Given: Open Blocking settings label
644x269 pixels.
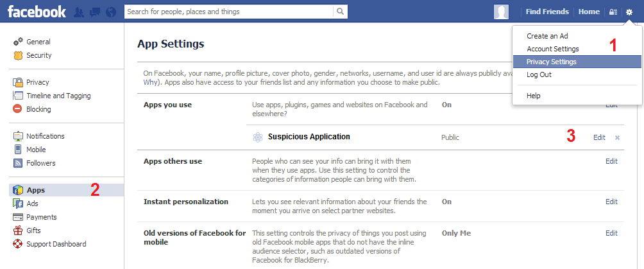Looking at the screenshot, I should (38, 109).
